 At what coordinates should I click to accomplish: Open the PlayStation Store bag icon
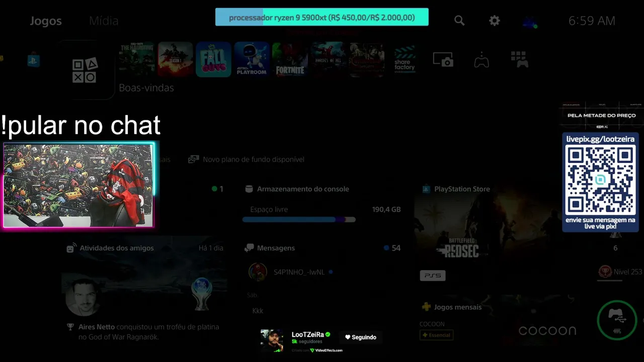coord(34,60)
